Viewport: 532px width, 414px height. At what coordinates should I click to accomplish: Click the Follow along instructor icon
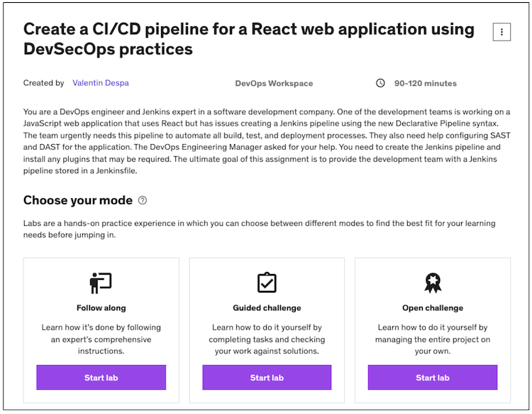(x=101, y=283)
